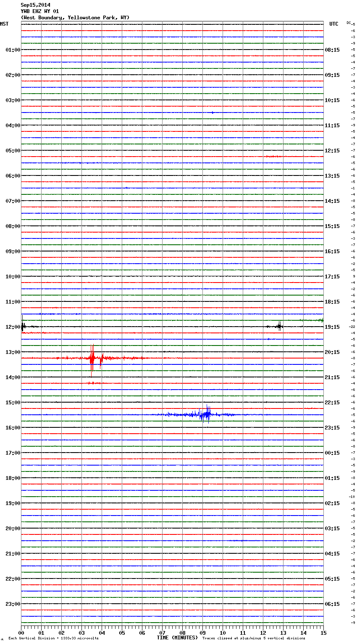Select the "07:00" MST hour label
357x644 pixels.
[13, 201]
